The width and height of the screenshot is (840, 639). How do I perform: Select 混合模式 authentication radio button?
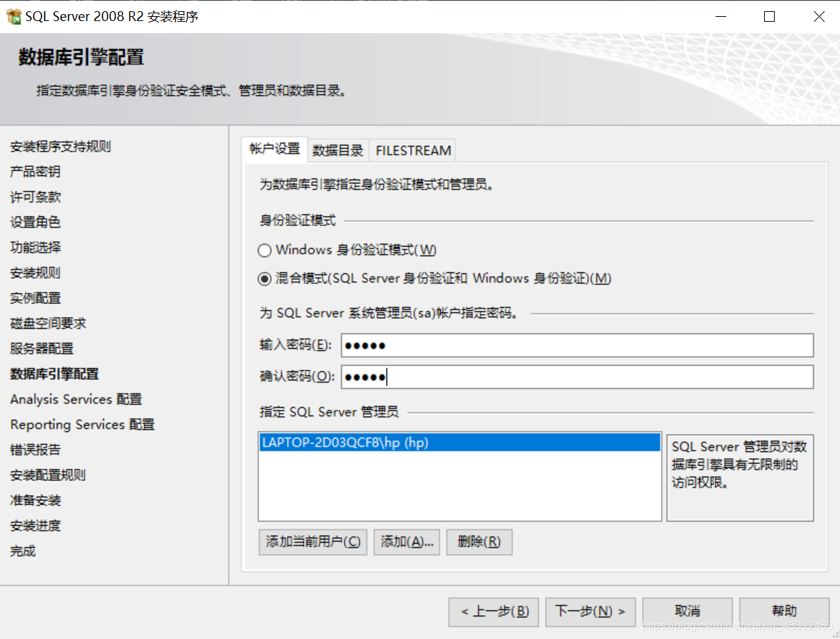pyautogui.click(x=264, y=279)
